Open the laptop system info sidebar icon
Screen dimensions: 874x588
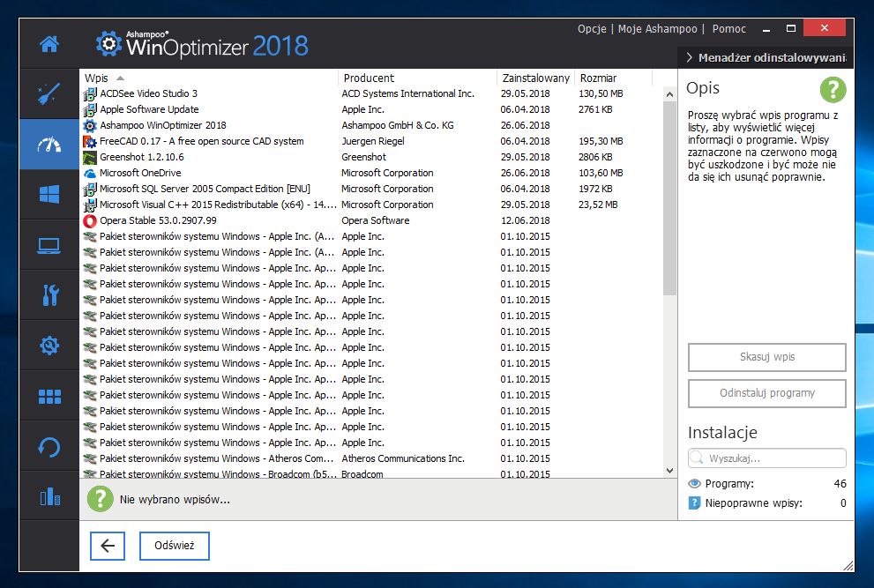coord(49,245)
